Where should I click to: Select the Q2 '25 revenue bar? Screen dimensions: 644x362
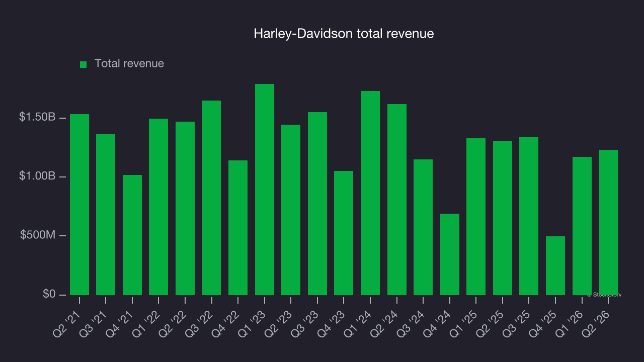pos(503,218)
